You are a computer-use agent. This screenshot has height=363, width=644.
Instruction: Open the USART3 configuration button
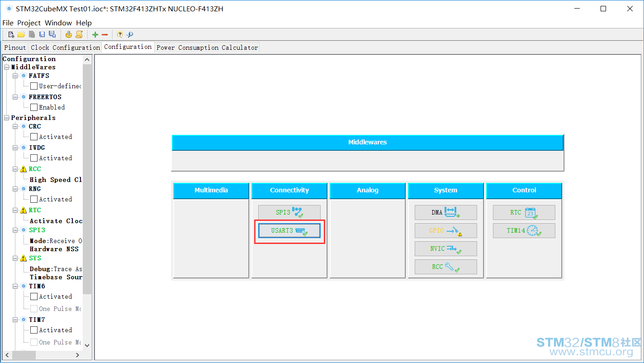(289, 230)
